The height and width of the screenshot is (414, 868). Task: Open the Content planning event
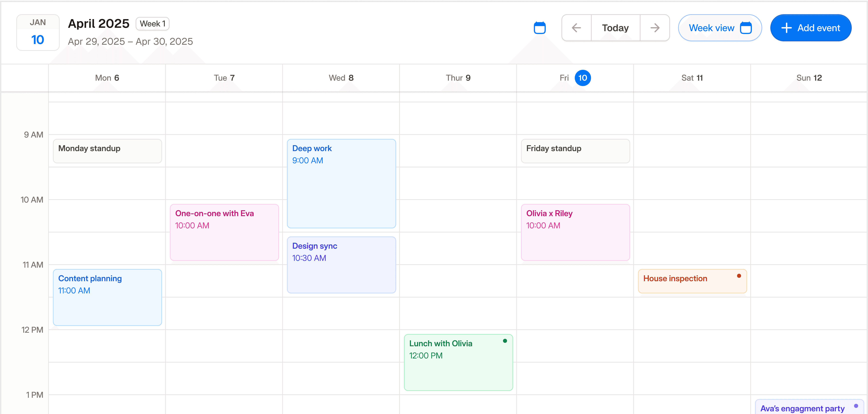[107, 297]
